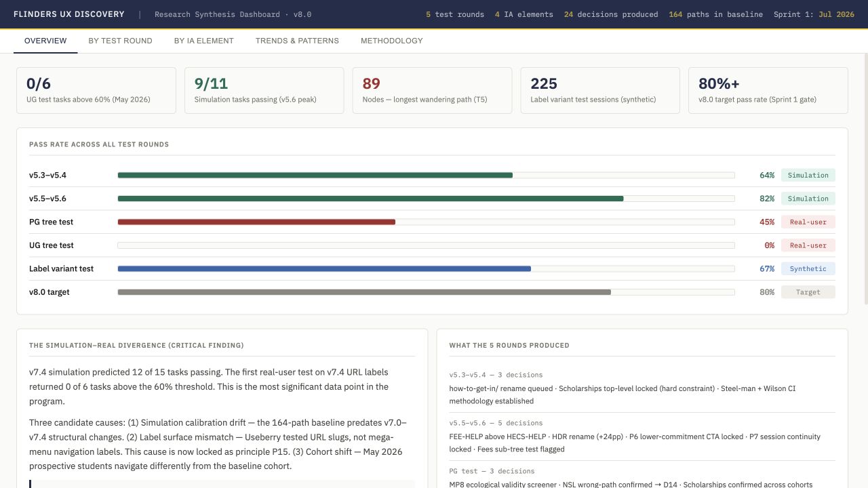Click the Label variant test row label
This screenshot has height=488, width=868.
tap(62, 269)
